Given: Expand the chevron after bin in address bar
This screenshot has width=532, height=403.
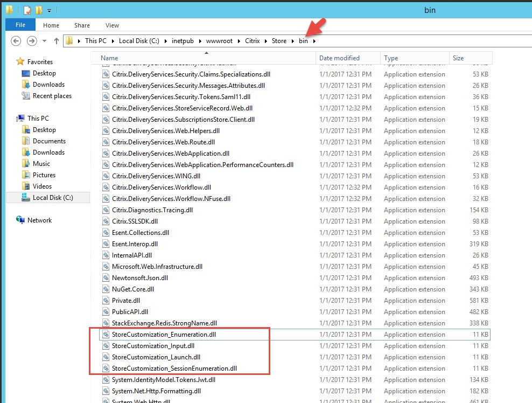Looking at the screenshot, I should (314, 41).
